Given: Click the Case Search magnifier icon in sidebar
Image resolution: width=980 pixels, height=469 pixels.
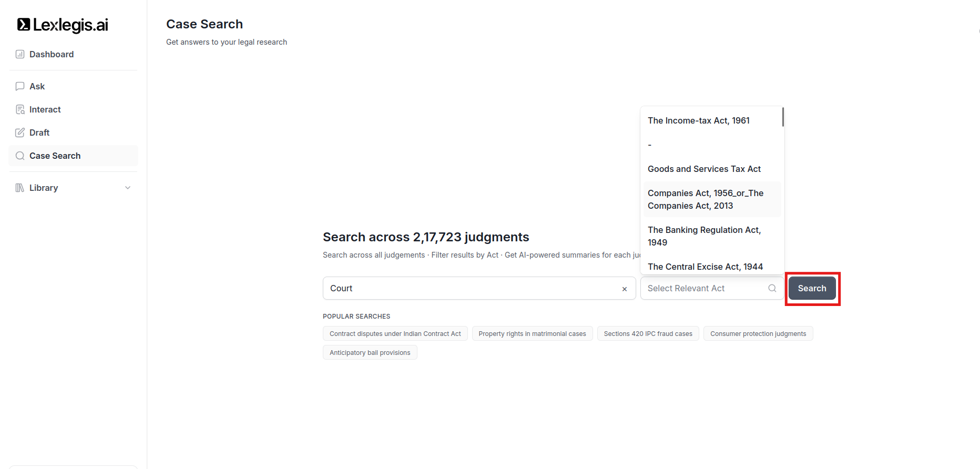Looking at the screenshot, I should point(20,156).
